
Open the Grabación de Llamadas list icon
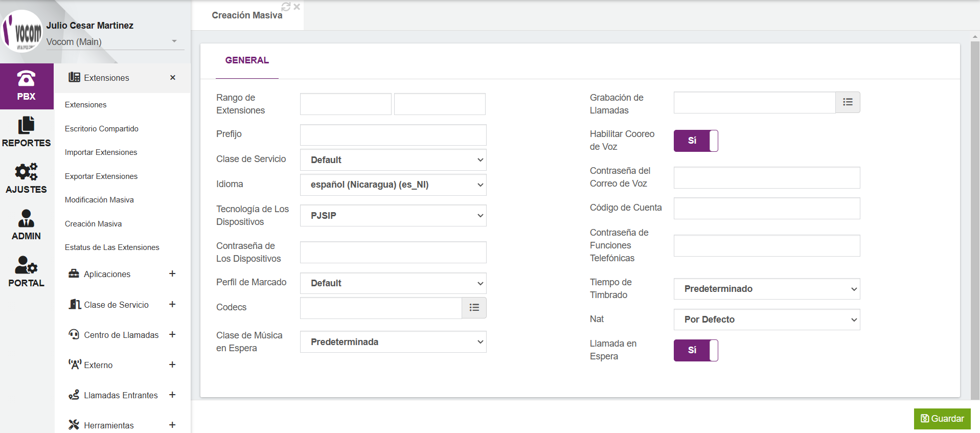pyautogui.click(x=848, y=102)
